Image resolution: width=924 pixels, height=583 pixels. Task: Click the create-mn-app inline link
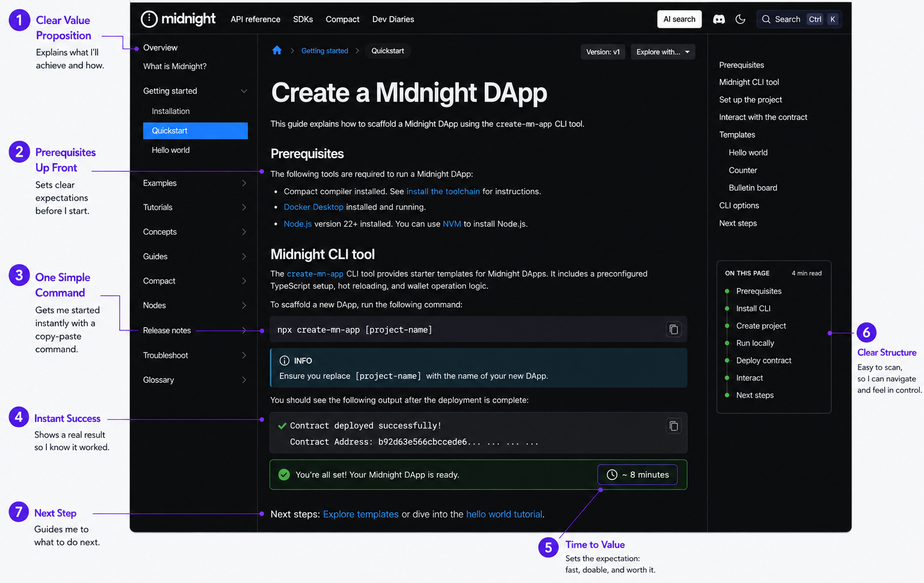point(315,274)
